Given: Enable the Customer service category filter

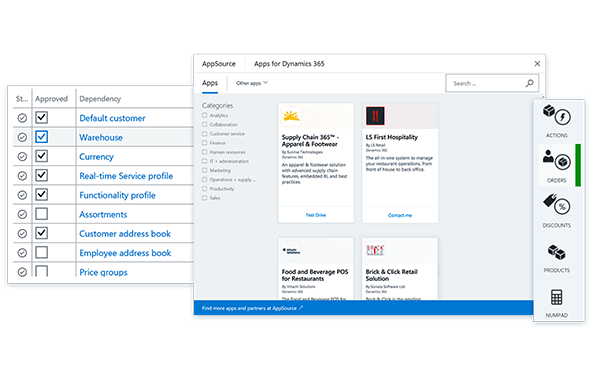Looking at the screenshot, I should 205,134.
